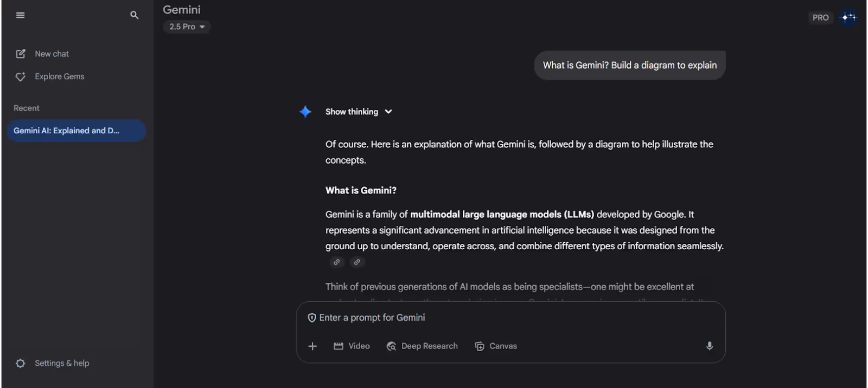Open the 2.5 Pro model dropdown
The width and height of the screenshot is (868, 388).
tap(187, 27)
